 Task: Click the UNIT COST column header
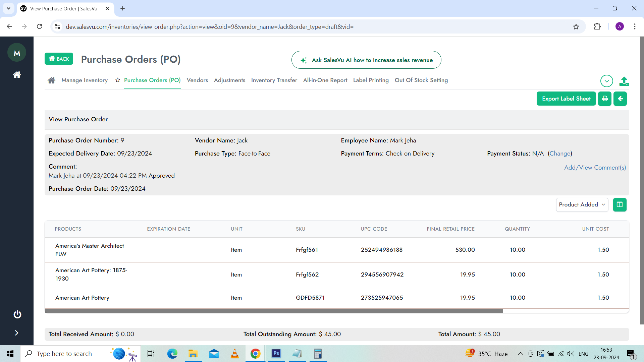(x=595, y=229)
